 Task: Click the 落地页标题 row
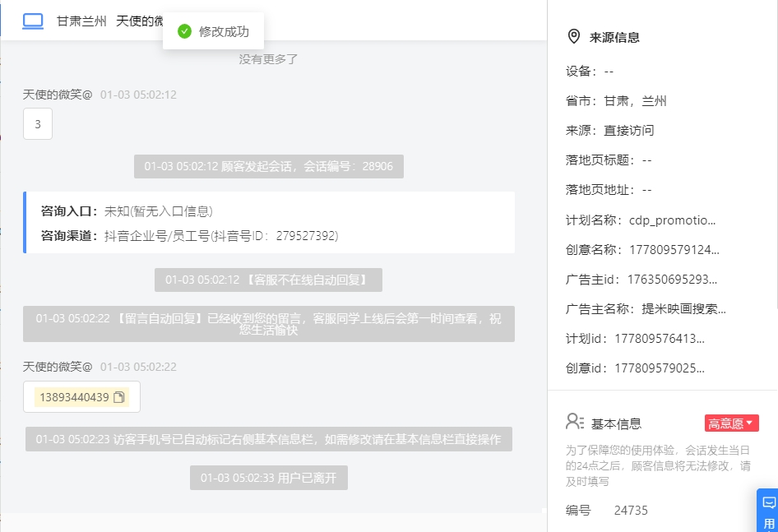coord(609,160)
